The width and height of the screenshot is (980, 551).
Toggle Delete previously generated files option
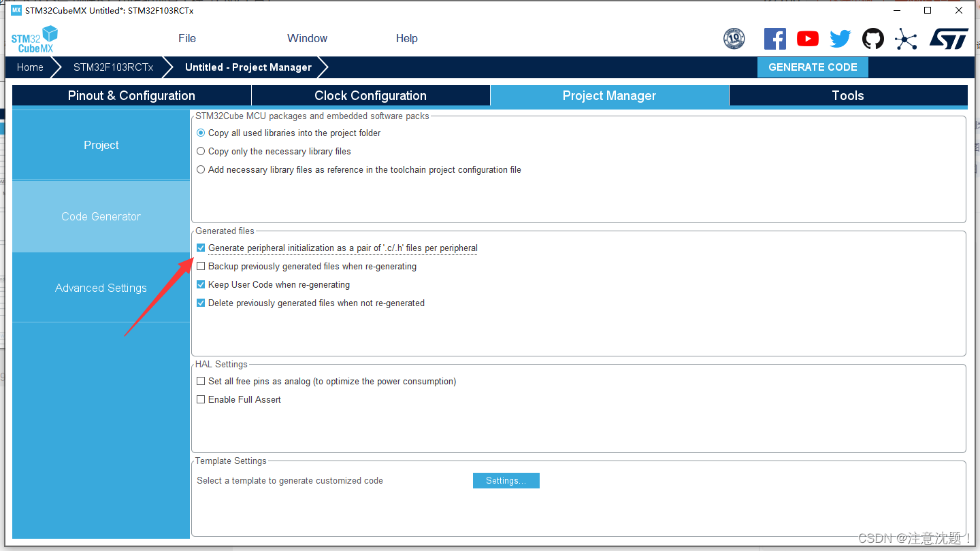[x=201, y=303]
